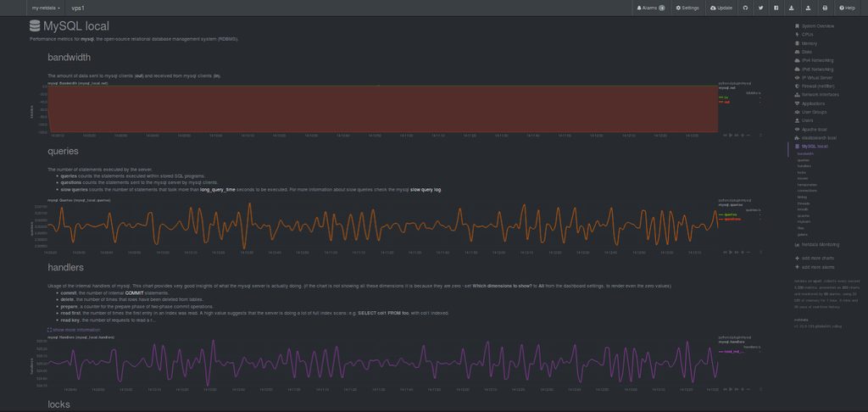Open Applications section in the sidebar

pyautogui.click(x=813, y=103)
